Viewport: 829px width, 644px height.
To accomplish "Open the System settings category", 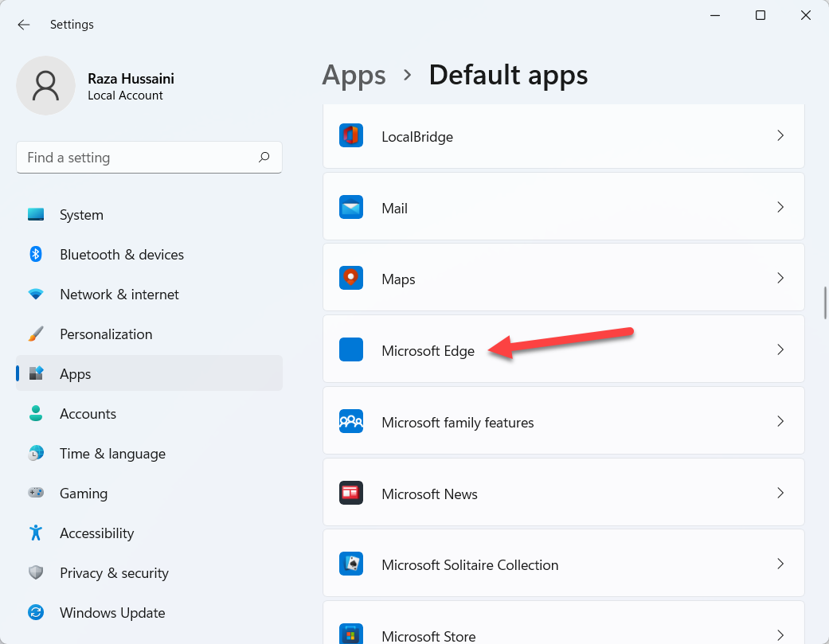I will point(81,215).
